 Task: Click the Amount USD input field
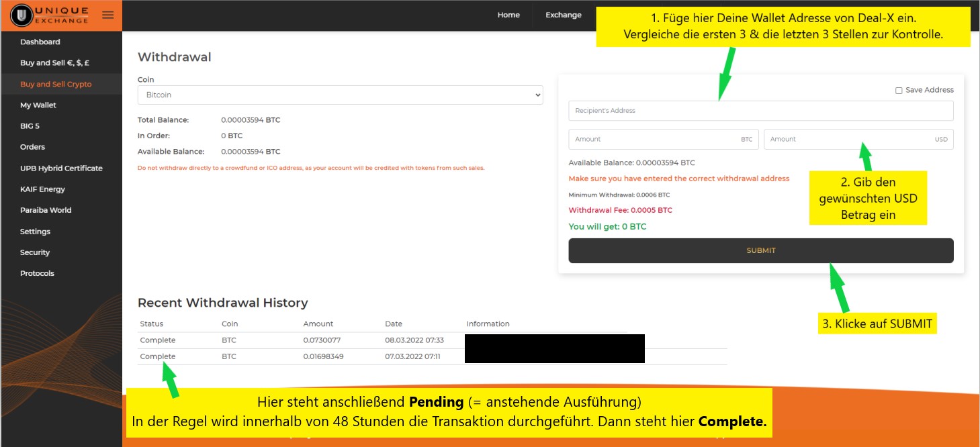[859, 139]
